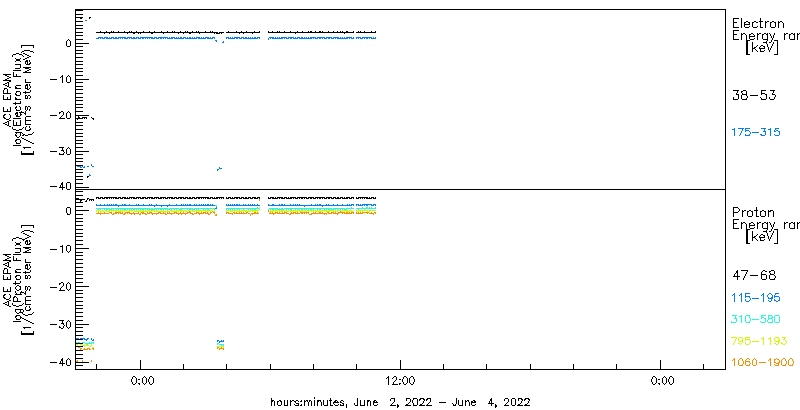This screenshot has width=800, height=410.
Task: Click the 38-53 electron energy legend label
Action: coord(754,95)
